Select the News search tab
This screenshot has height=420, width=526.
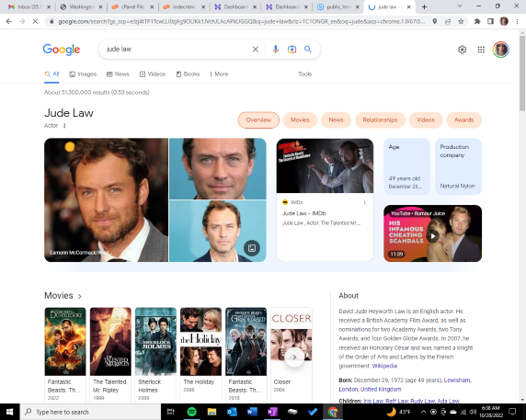[118, 74]
